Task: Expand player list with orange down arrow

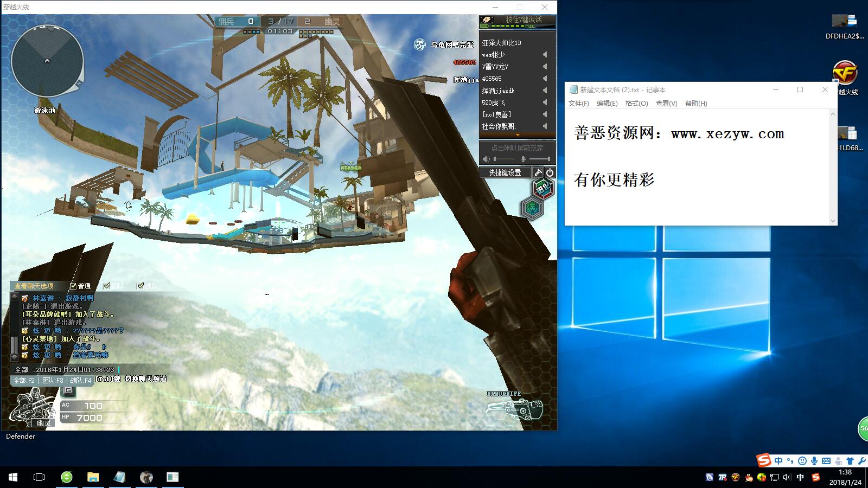Action: point(517,135)
